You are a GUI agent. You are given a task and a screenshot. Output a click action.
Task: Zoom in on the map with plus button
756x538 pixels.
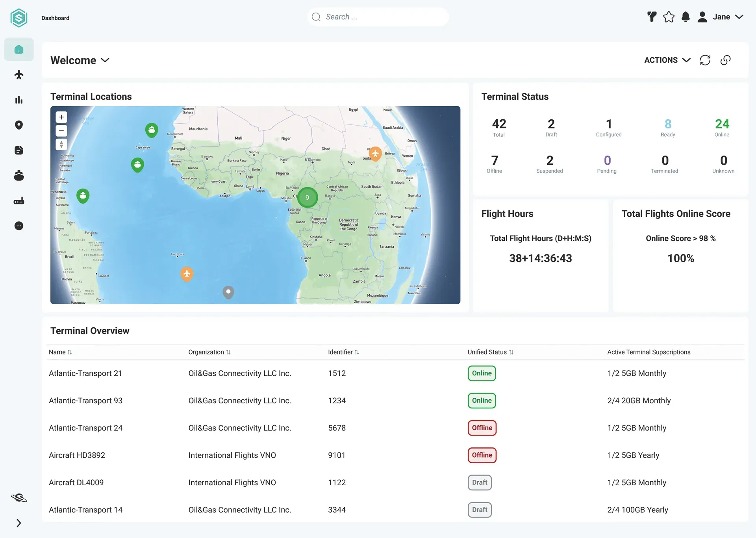61,117
